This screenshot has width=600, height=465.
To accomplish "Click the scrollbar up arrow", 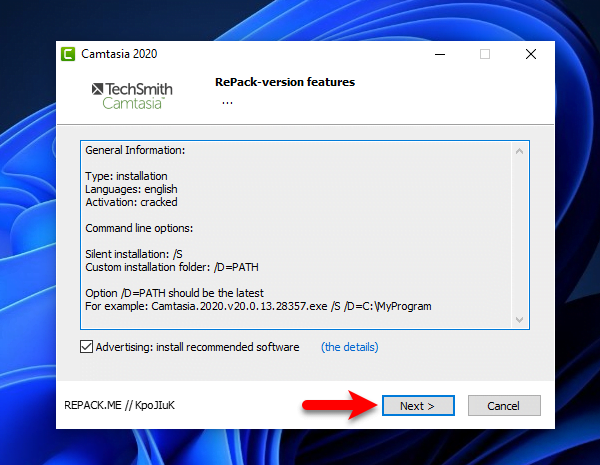I will pos(519,151).
